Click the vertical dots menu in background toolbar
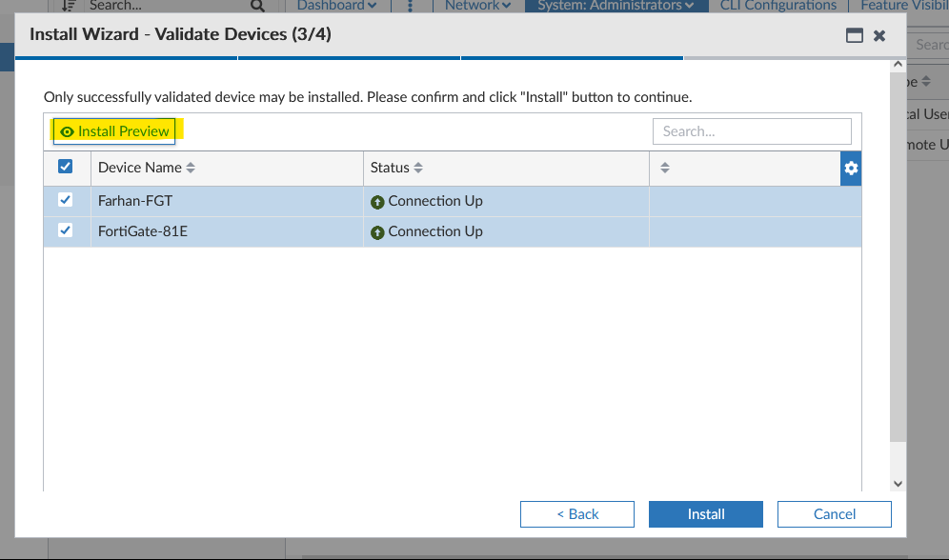Screen dimensions: 949x560 click(411, 6)
